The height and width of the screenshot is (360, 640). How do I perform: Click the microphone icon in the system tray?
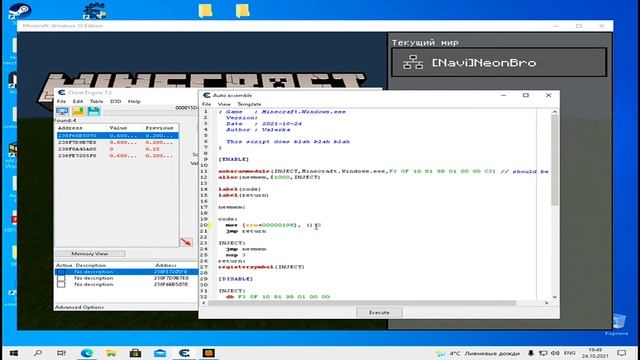(531, 353)
